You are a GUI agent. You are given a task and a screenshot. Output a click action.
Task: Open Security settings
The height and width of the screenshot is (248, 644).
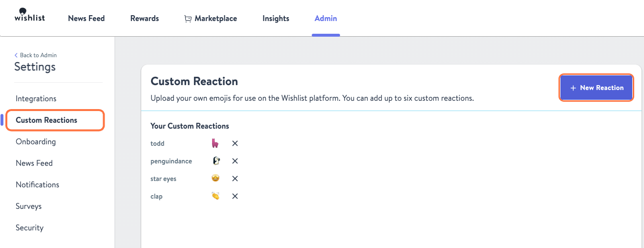click(30, 227)
